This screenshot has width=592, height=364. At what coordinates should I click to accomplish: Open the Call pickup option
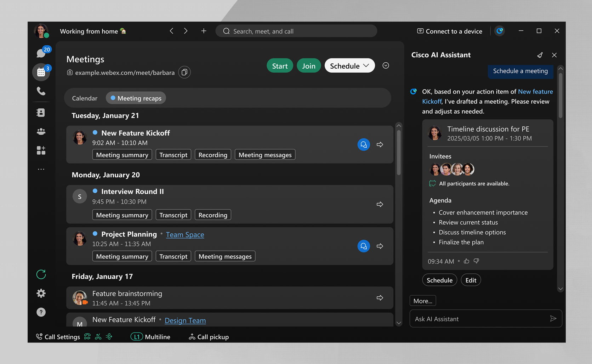[209, 337]
